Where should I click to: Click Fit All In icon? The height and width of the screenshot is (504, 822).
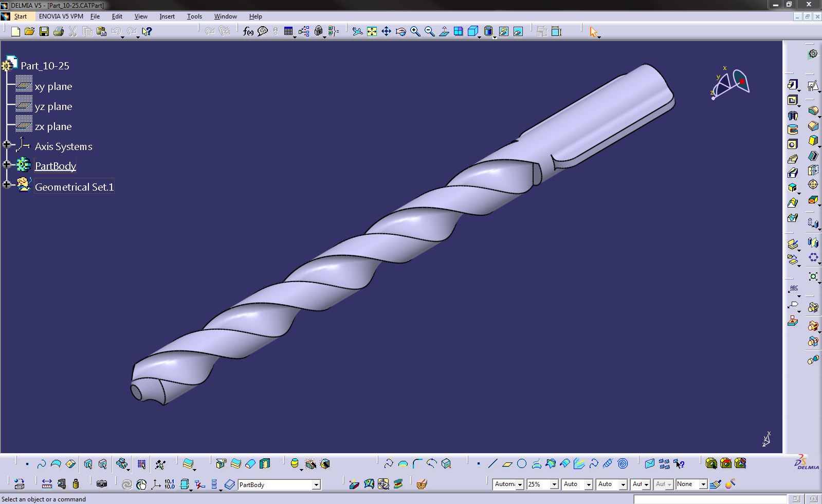click(x=372, y=32)
